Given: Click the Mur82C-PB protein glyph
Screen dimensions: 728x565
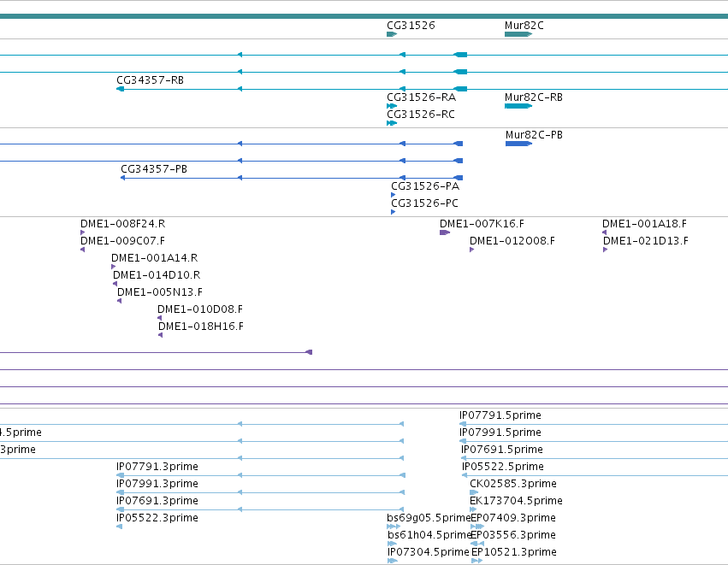Looking at the screenshot, I should [x=518, y=144].
